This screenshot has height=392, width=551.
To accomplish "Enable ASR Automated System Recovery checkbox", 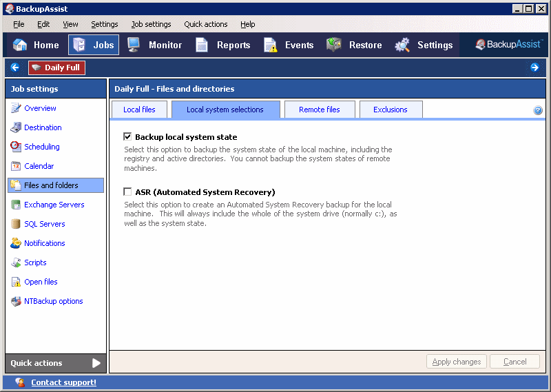I will [x=127, y=192].
